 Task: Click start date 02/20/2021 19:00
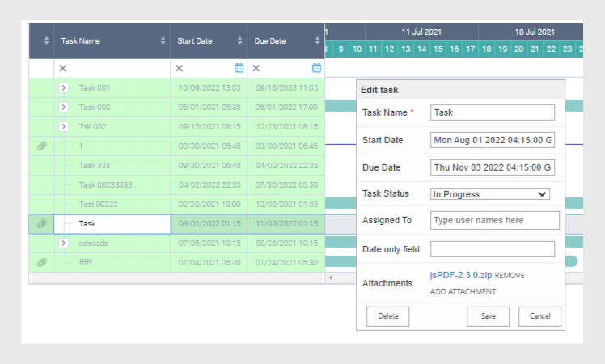pos(209,204)
